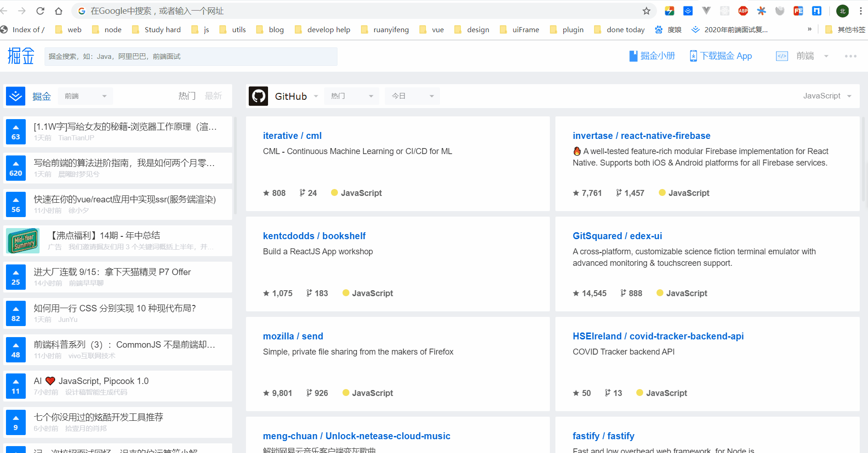Viewport: 868px width, 453px height.
Task: Go forward with the browser forward arrow
Action: (22, 11)
